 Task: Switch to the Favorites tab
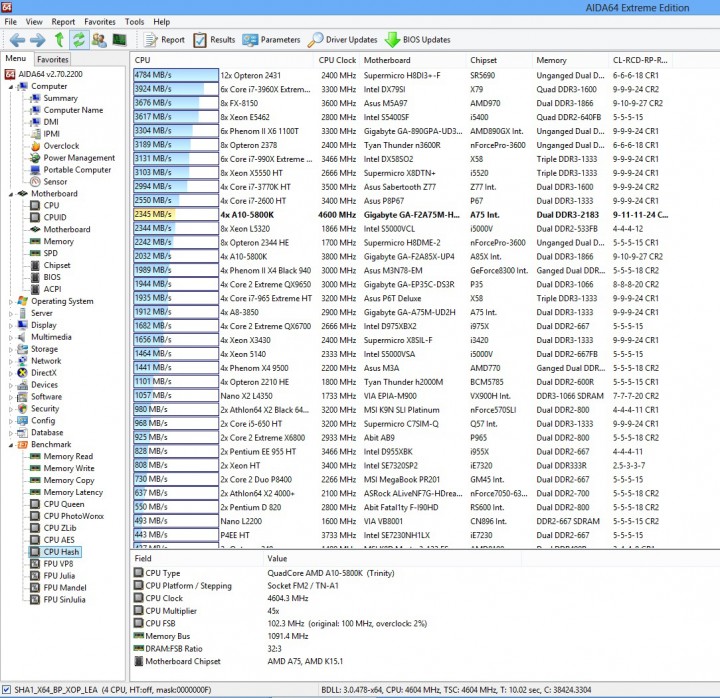point(52,59)
